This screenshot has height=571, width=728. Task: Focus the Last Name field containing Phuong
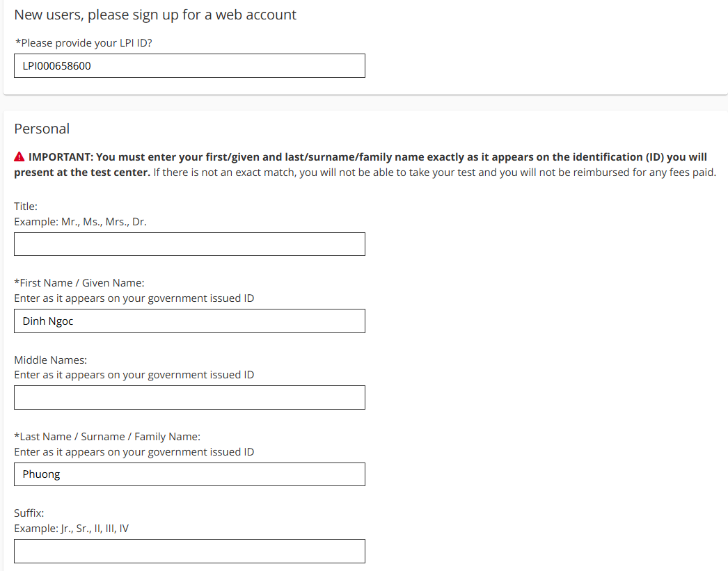(x=189, y=474)
